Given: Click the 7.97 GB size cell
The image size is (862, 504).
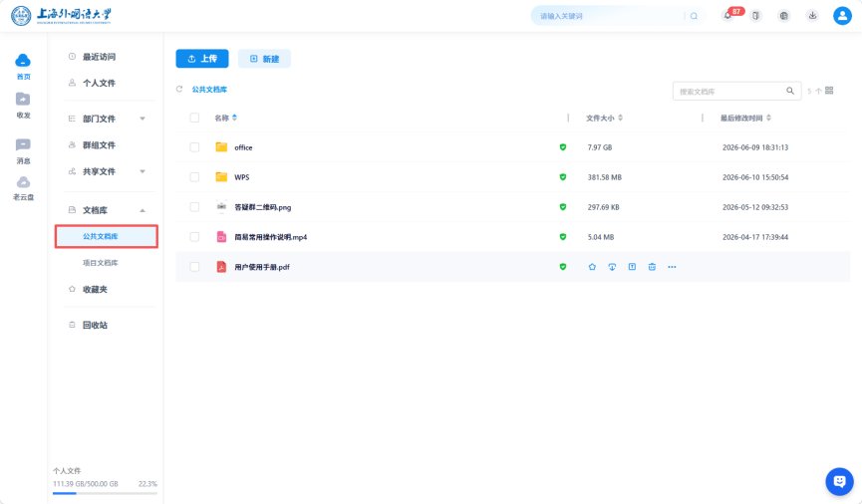Looking at the screenshot, I should coord(600,147).
